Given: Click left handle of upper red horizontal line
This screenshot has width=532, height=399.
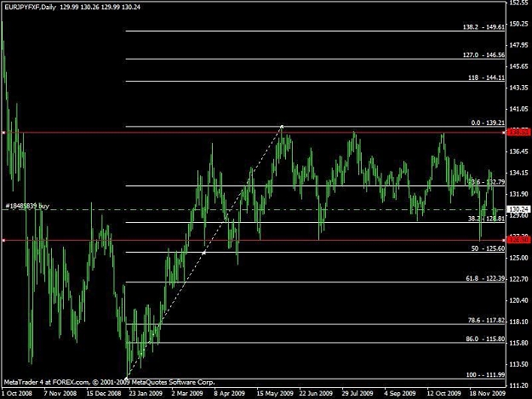Looking at the screenshot, I should point(3,133).
